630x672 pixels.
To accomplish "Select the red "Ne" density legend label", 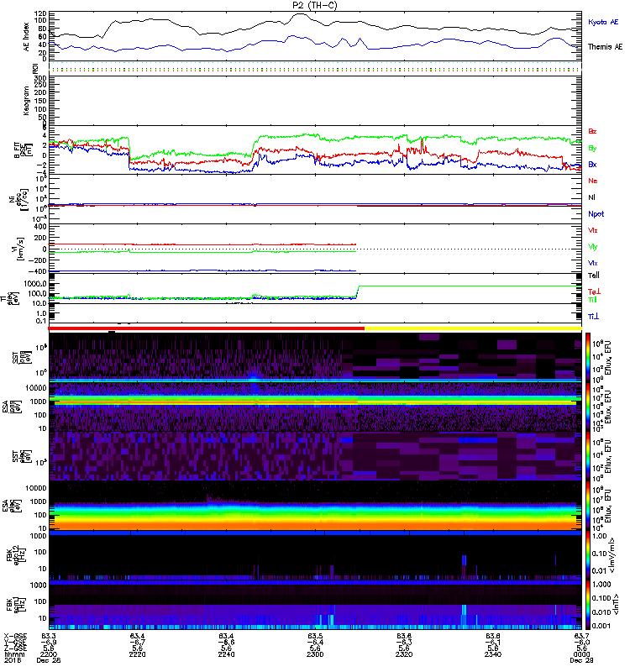I will point(593,181).
